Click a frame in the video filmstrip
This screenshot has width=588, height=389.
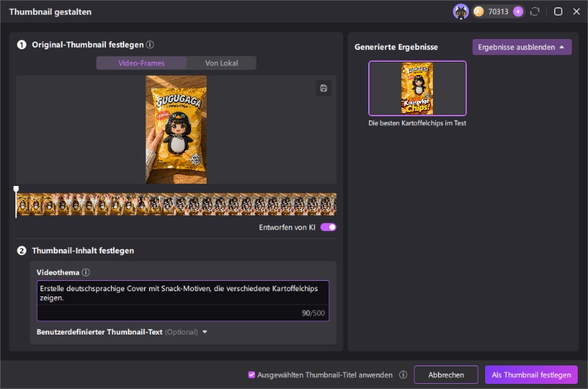tap(176, 204)
